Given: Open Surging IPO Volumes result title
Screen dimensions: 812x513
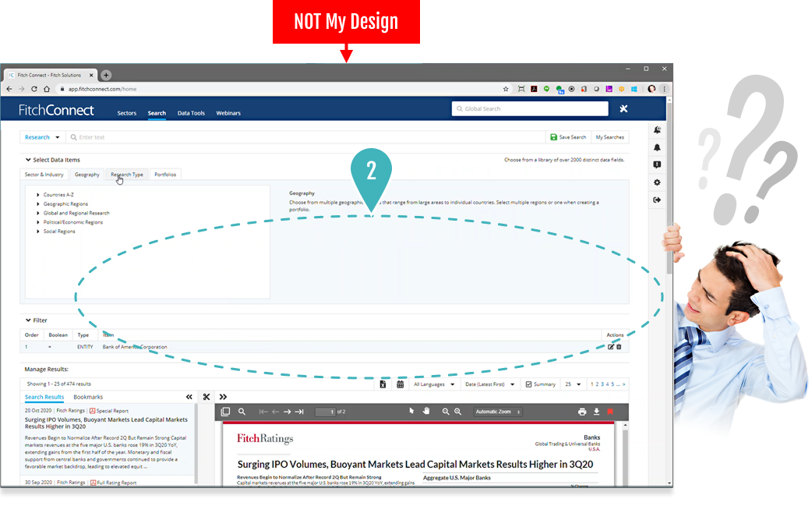Looking at the screenshot, I should 106,423.
